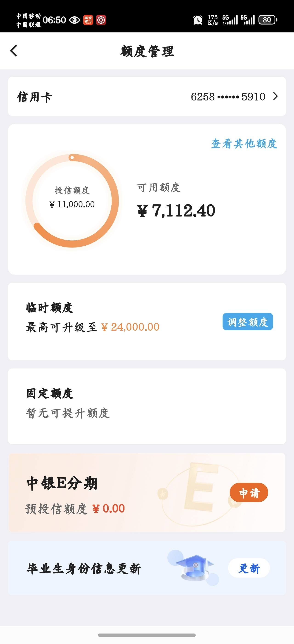Tap the orange credit limit ring chart
Viewport: 294px width, 644px height.
pos(72,201)
